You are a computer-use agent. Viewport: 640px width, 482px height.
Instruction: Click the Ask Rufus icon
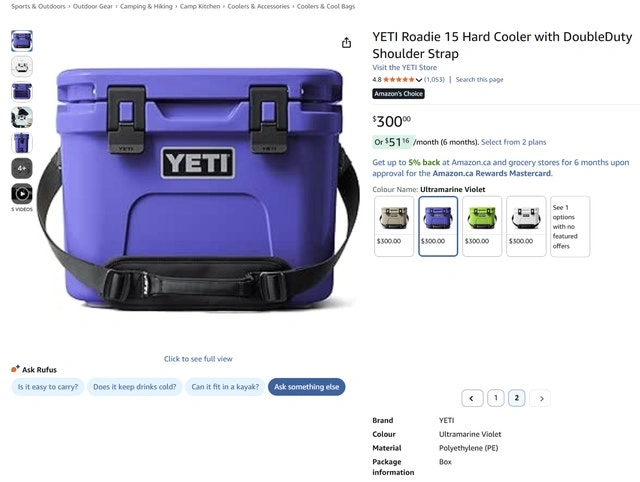point(15,369)
